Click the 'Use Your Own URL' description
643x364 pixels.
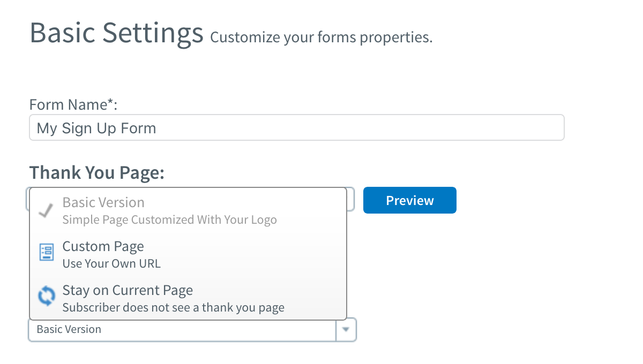pos(111,263)
